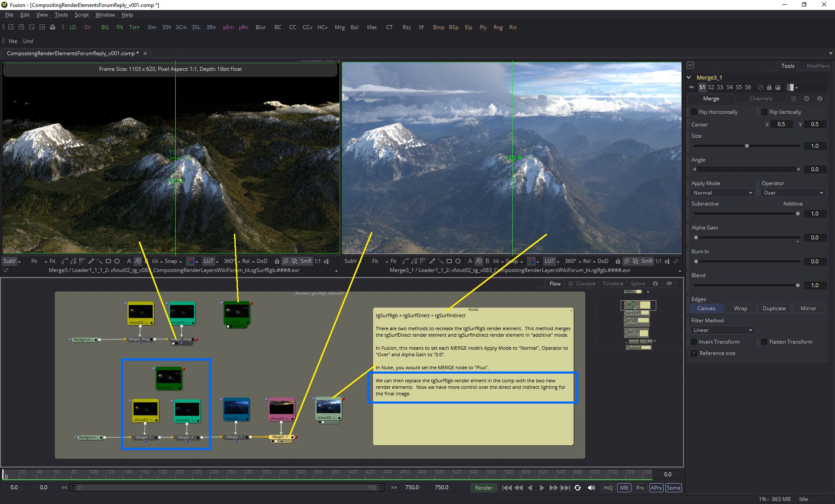This screenshot has width=835, height=504.
Task: Click the loop playback icon
Action: (578, 487)
